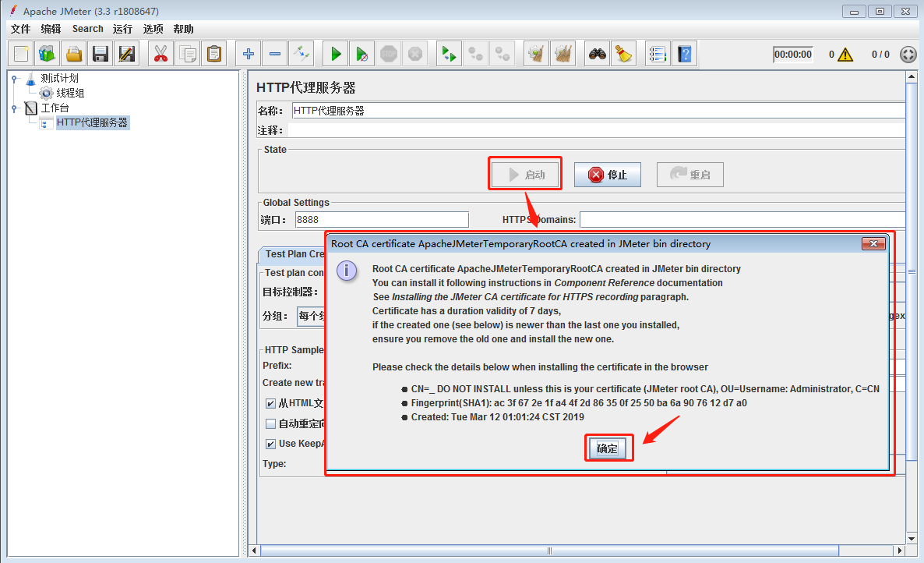Open the Function helper list icon
The height and width of the screenshot is (563, 924).
(x=658, y=55)
